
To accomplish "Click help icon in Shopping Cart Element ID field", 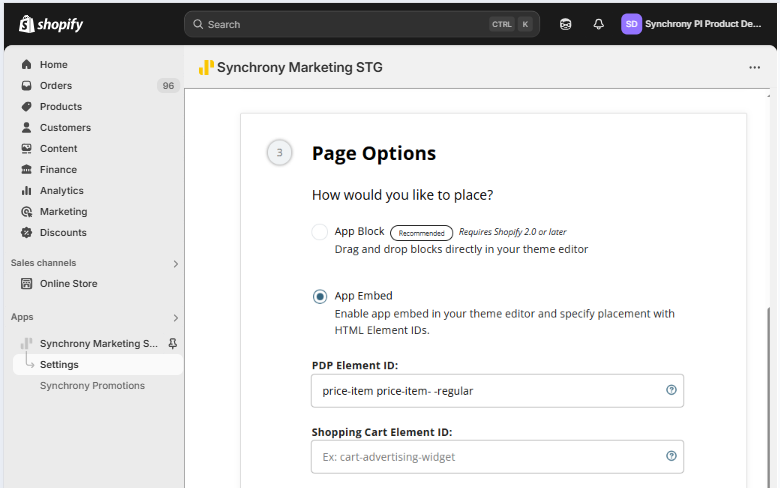I will point(671,456).
